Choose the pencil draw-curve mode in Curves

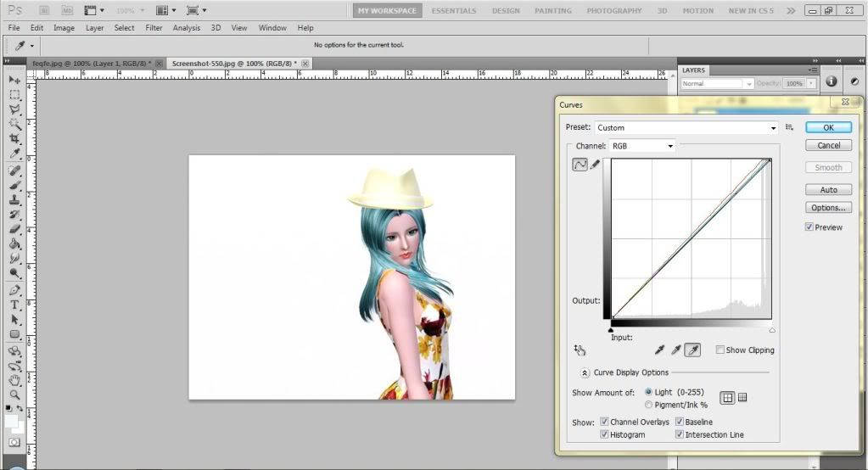click(595, 165)
